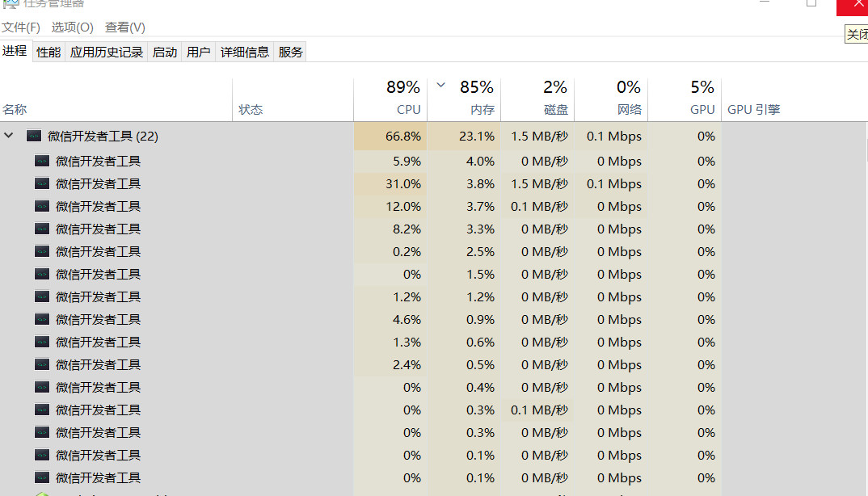Open the 查看(V) menu
Screen dimensions: 868x496
coord(125,27)
